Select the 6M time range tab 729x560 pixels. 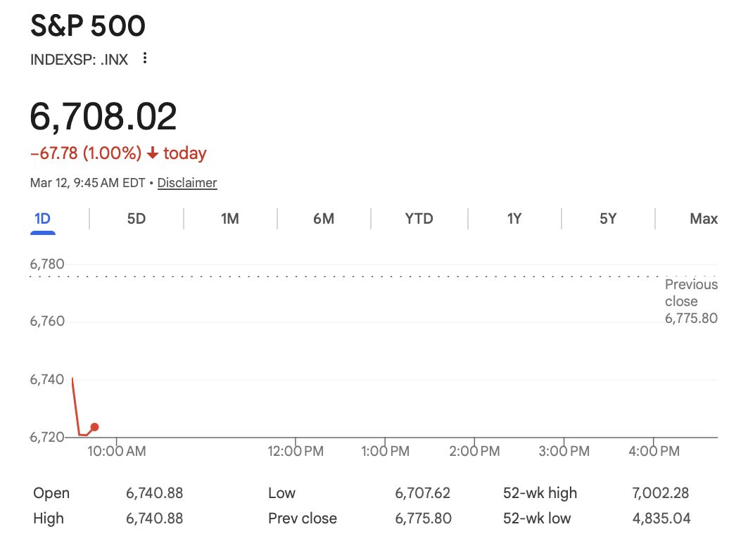[x=324, y=219]
